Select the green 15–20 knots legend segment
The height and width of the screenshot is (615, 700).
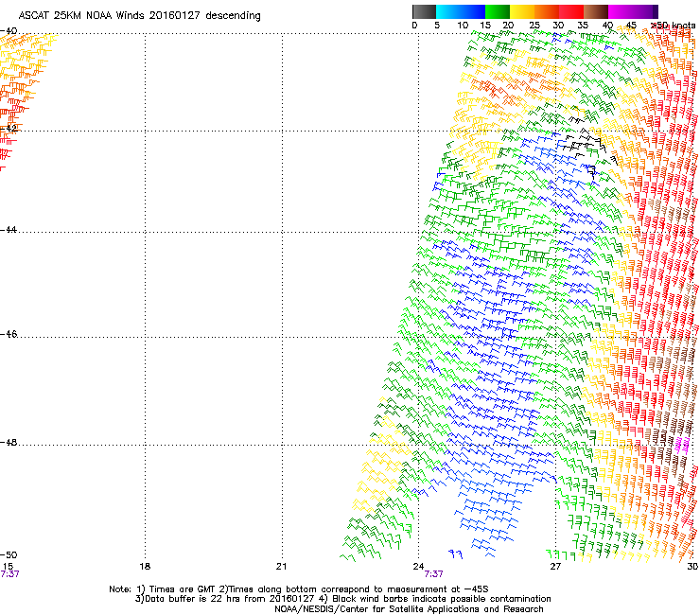(498, 11)
